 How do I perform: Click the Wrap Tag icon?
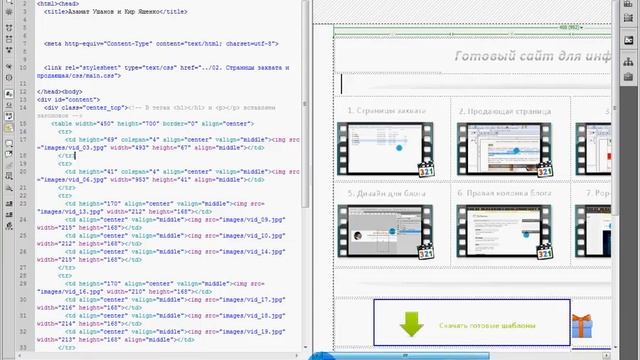[9, 165]
